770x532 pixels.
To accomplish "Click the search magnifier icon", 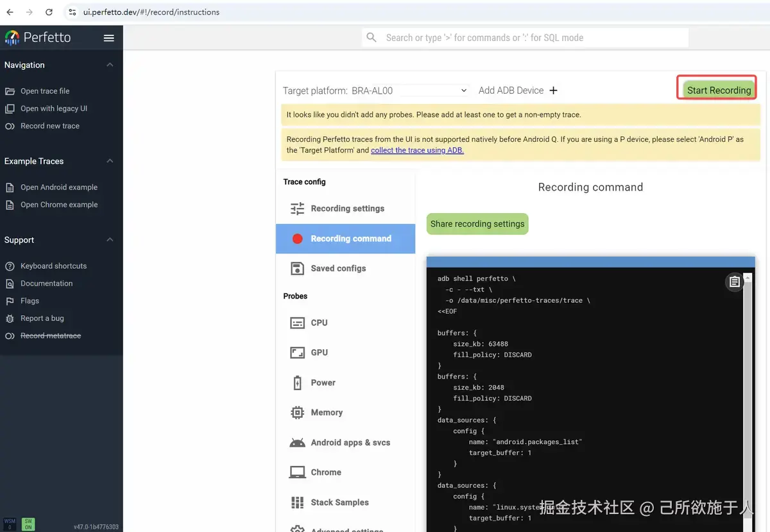I will tap(372, 38).
